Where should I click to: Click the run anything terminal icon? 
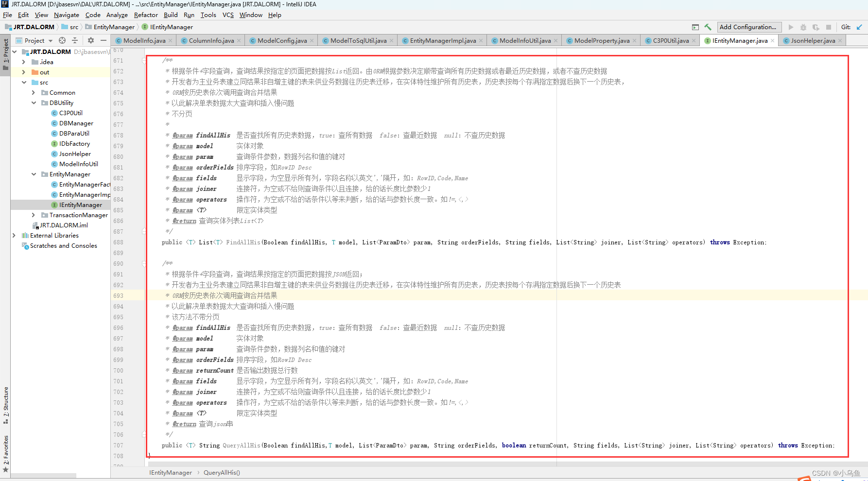[x=695, y=27]
